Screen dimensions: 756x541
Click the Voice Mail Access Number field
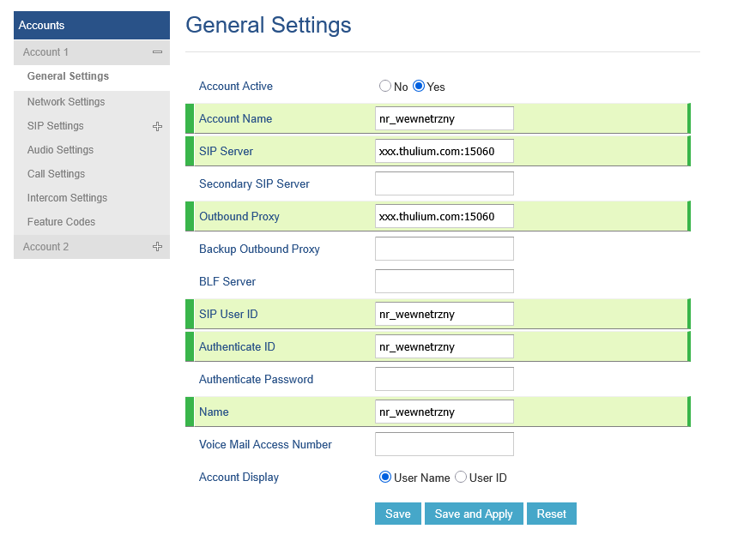point(444,445)
